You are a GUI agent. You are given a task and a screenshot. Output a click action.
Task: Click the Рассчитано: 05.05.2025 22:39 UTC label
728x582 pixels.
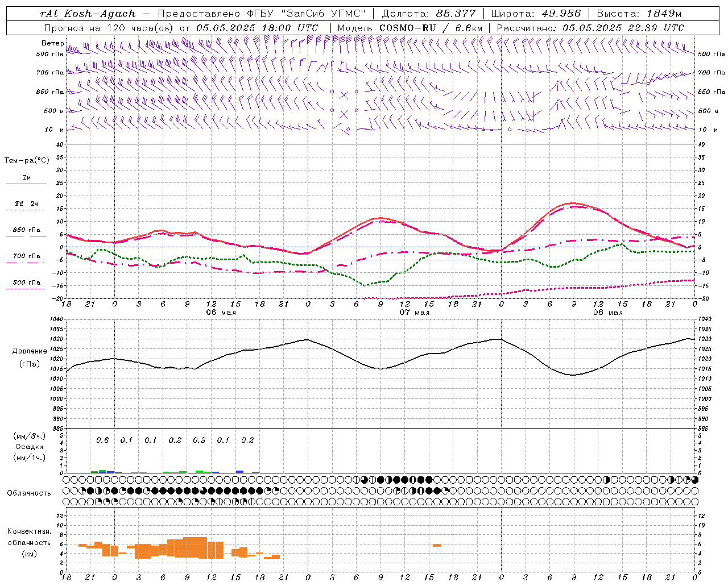point(590,27)
